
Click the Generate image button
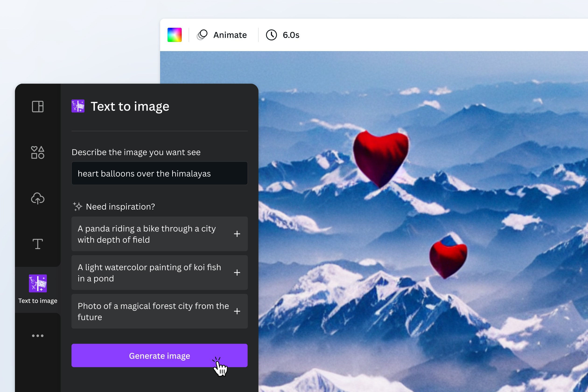coord(160,356)
